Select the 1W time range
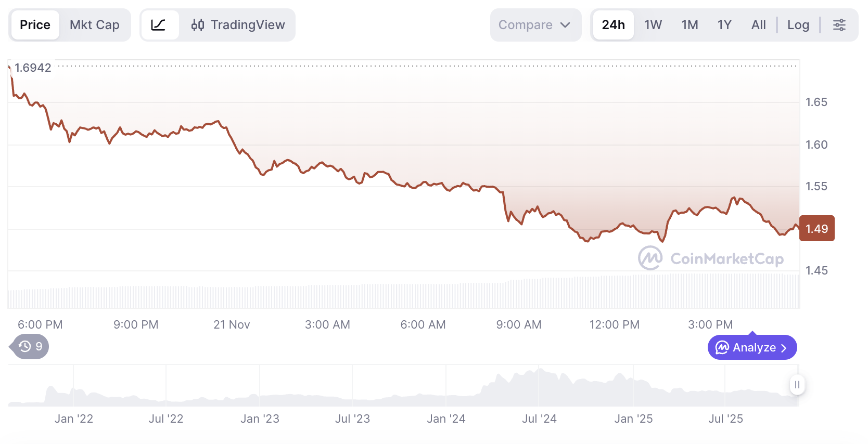 pyautogui.click(x=653, y=25)
